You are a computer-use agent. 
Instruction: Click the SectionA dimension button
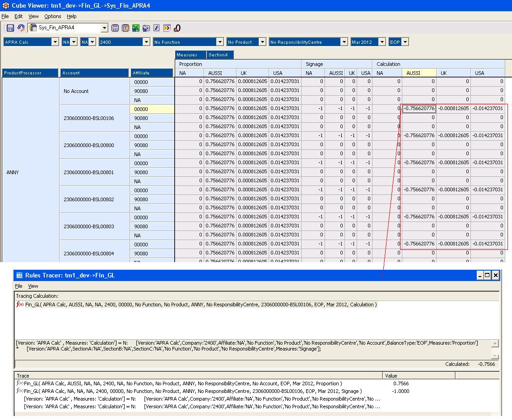[x=220, y=55]
